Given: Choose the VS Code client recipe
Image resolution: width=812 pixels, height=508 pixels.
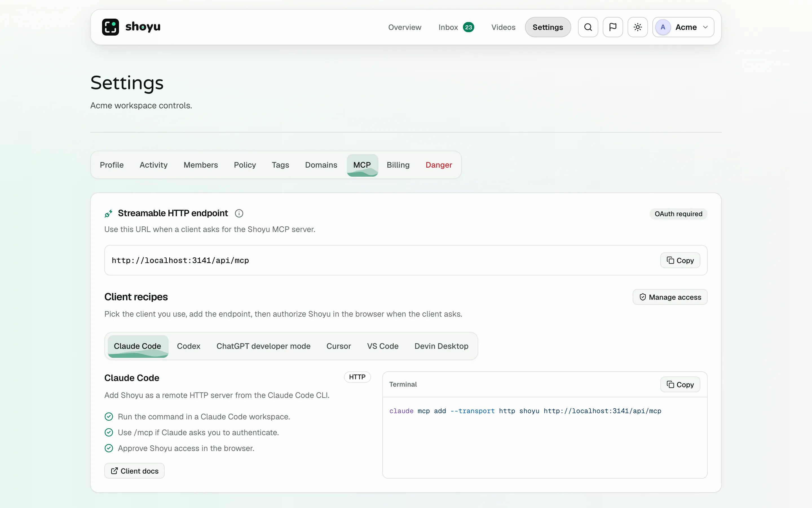Looking at the screenshot, I should tap(383, 346).
